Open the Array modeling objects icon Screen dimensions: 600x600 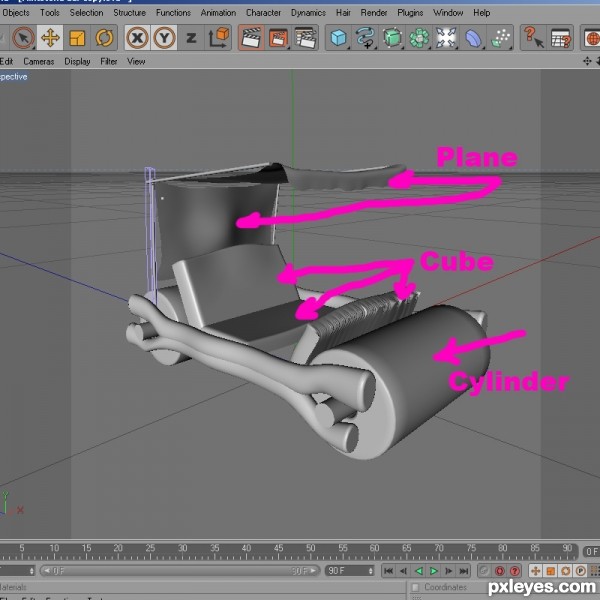(x=419, y=38)
